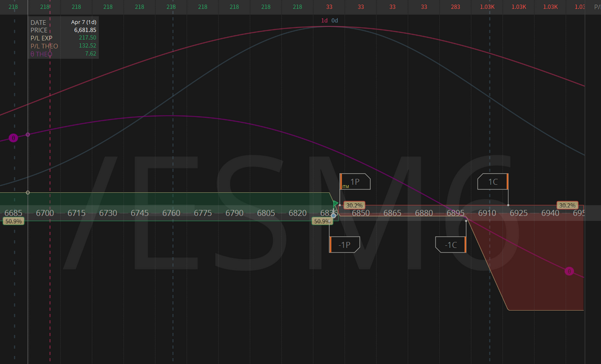Click the 6760 price on the axis
Screen dimensions: 601x364
(x=171, y=213)
